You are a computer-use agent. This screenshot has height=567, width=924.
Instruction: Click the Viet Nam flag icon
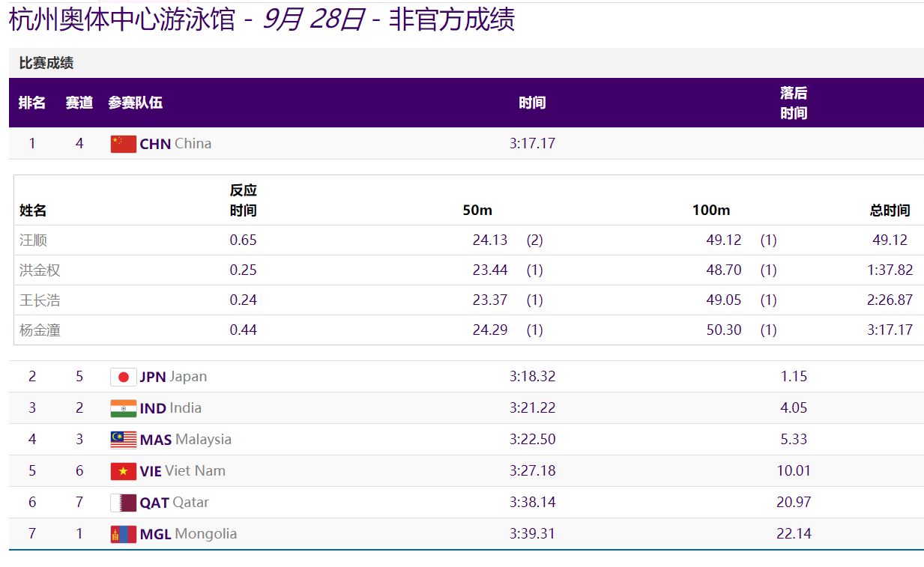click(x=123, y=471)
